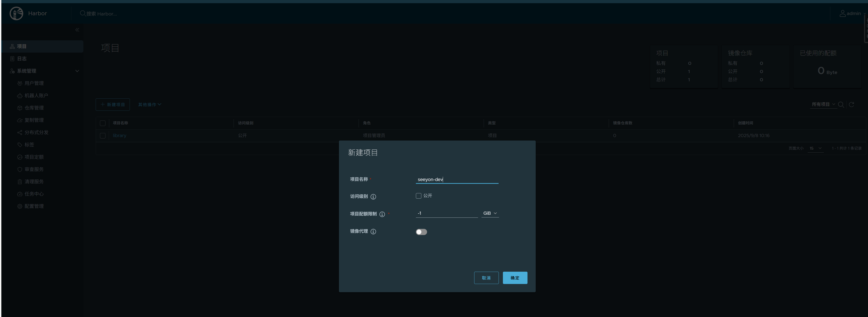Collapse the sidebar with double-chevron icon
This screenshot has height=317, width=868.
point(77,30)
